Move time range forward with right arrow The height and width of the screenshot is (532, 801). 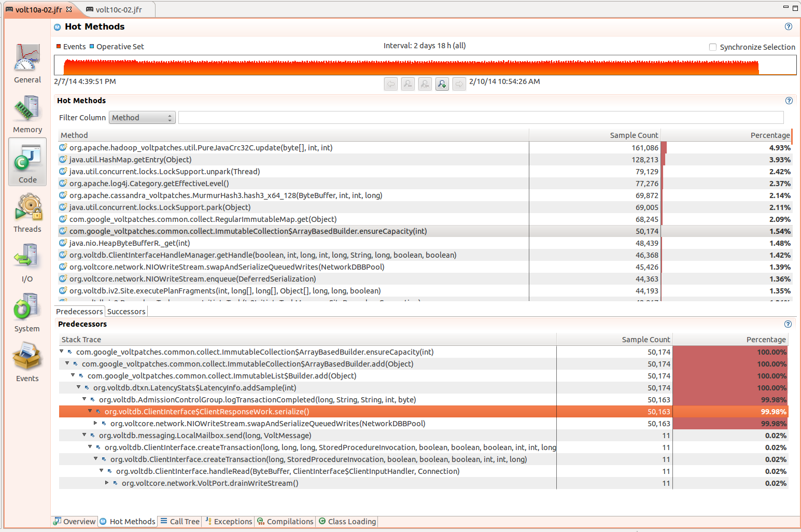pos(459,83)
